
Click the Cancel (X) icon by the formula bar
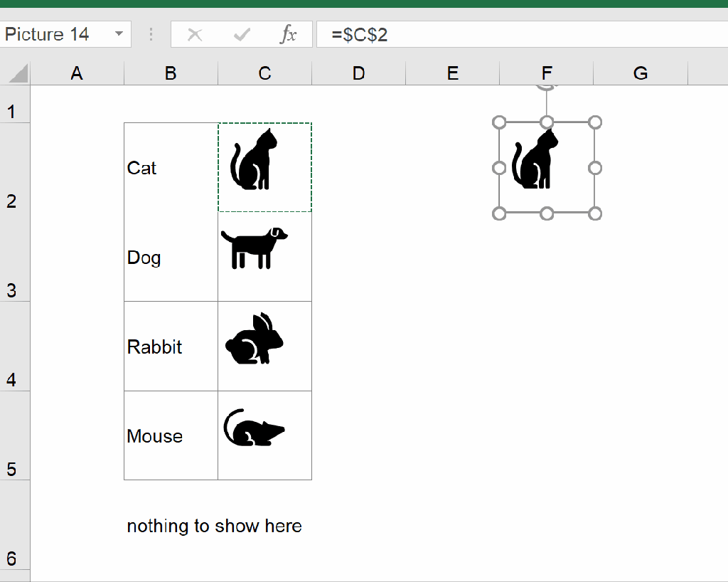pos(195,33)
